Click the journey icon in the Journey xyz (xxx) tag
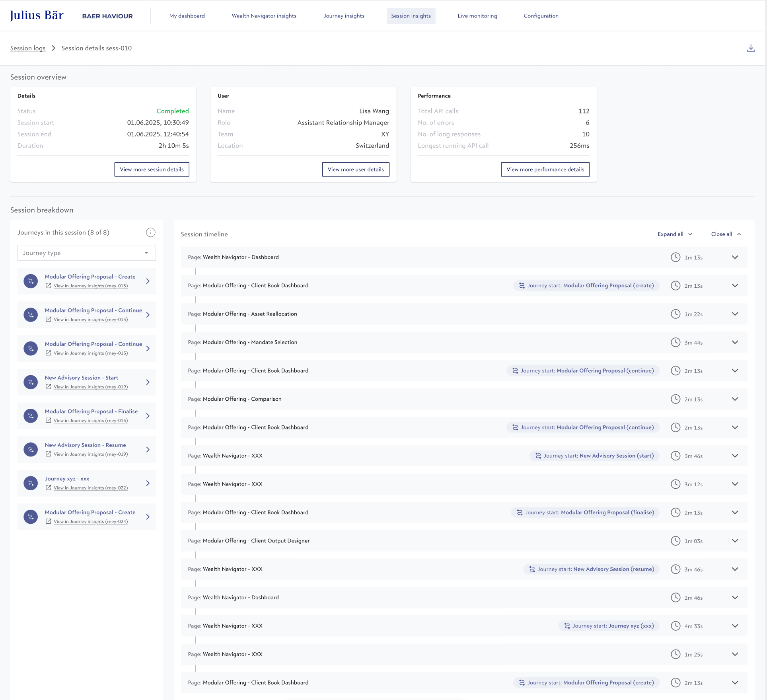 pyautogui.click(x=567, y=626)
